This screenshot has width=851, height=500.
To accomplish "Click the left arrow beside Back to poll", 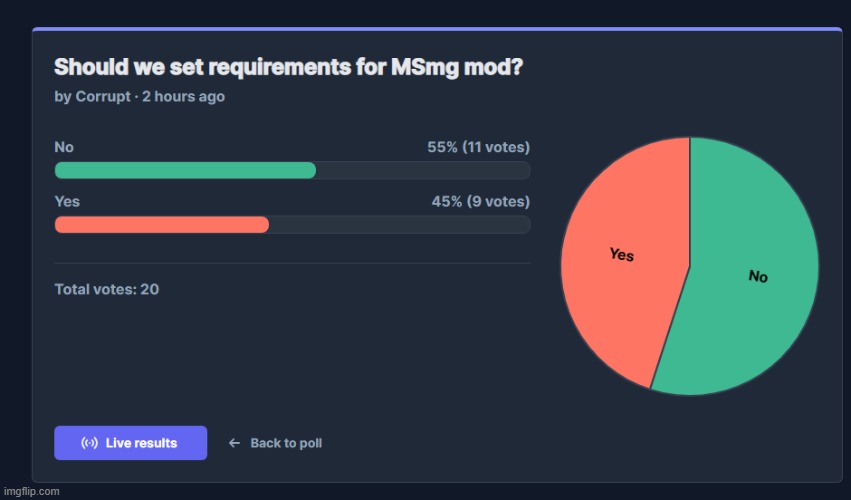I will click(234, 443).
